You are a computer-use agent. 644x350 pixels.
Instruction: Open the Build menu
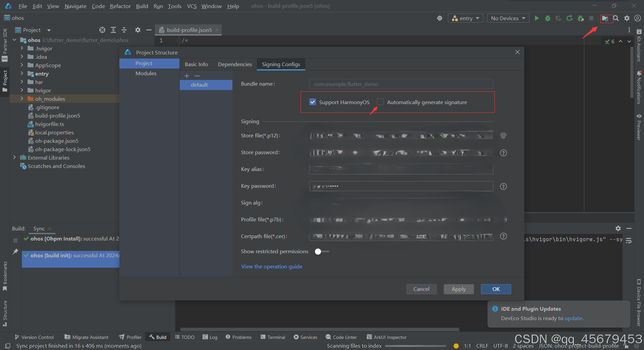click(142, 6)
